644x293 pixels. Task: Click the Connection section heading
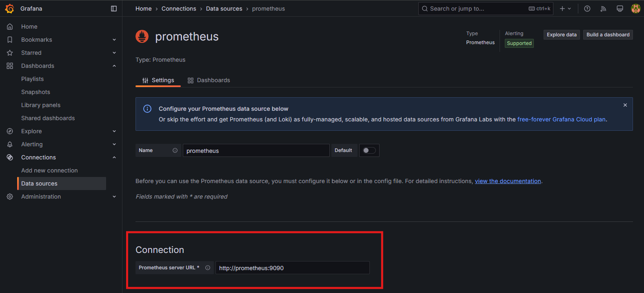tap(160, 250)
